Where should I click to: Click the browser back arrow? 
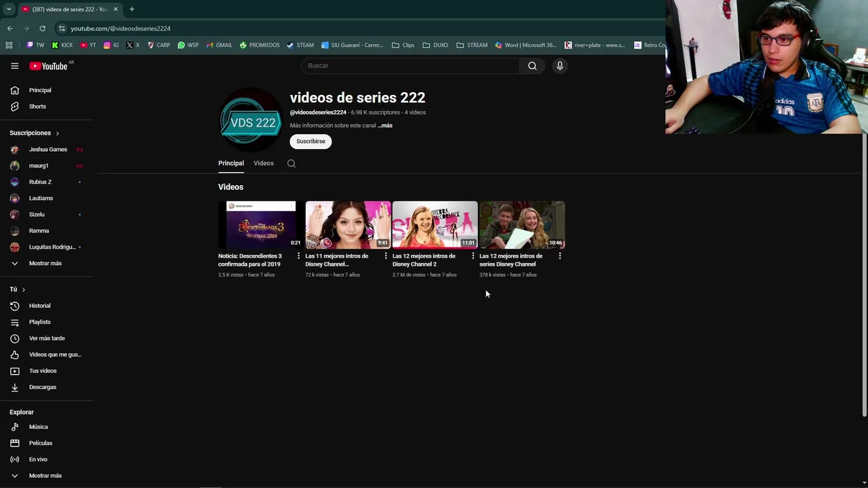tap(9, 28)
